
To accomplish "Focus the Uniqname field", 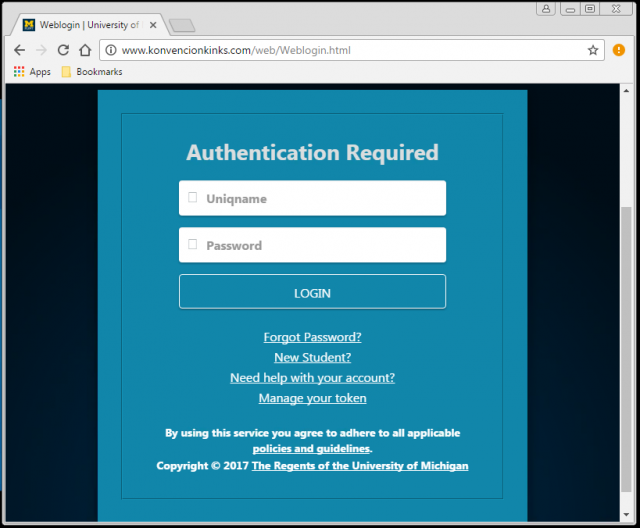I will (312, 198).
